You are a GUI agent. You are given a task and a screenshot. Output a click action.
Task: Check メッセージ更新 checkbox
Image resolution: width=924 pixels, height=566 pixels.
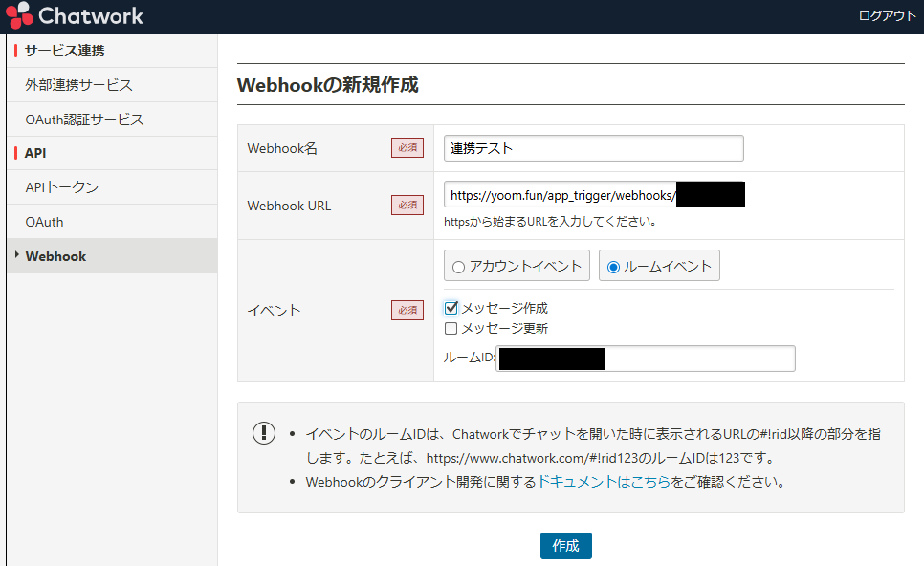[x=451, y=328]
